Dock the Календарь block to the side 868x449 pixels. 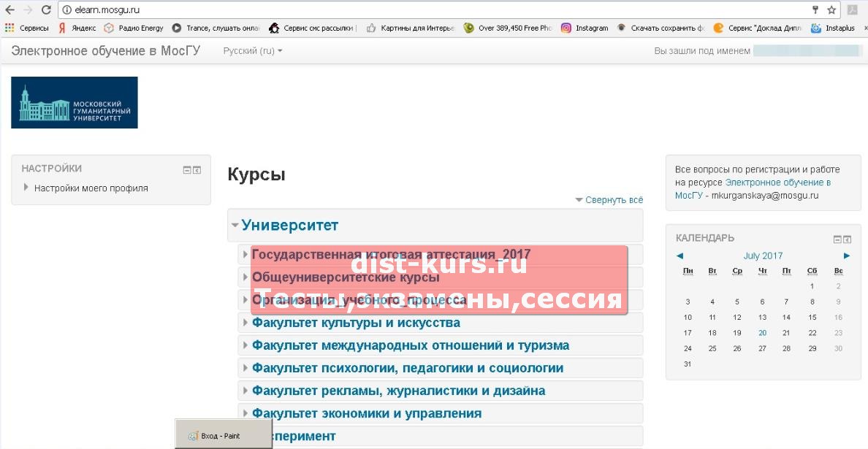click(847, 239)
